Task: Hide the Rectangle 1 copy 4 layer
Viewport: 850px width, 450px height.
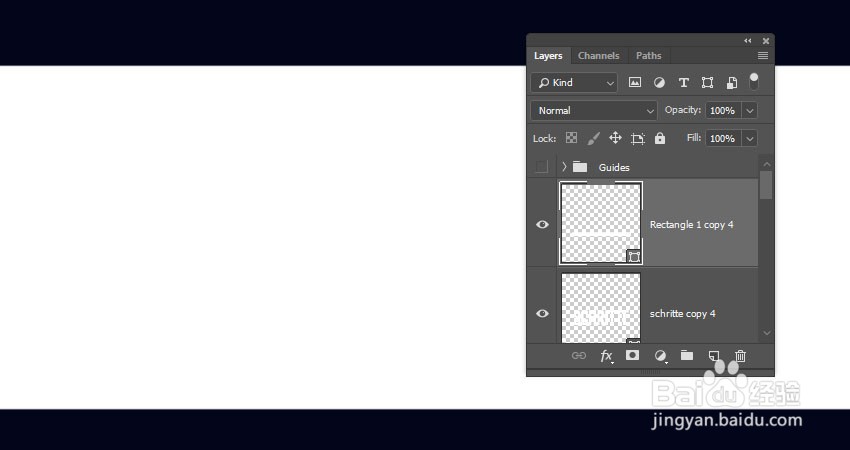Action: [x=542, y=224]
